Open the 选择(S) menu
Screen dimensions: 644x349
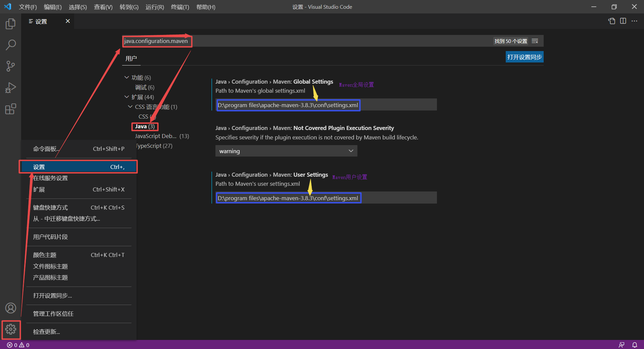pos(78,7)
